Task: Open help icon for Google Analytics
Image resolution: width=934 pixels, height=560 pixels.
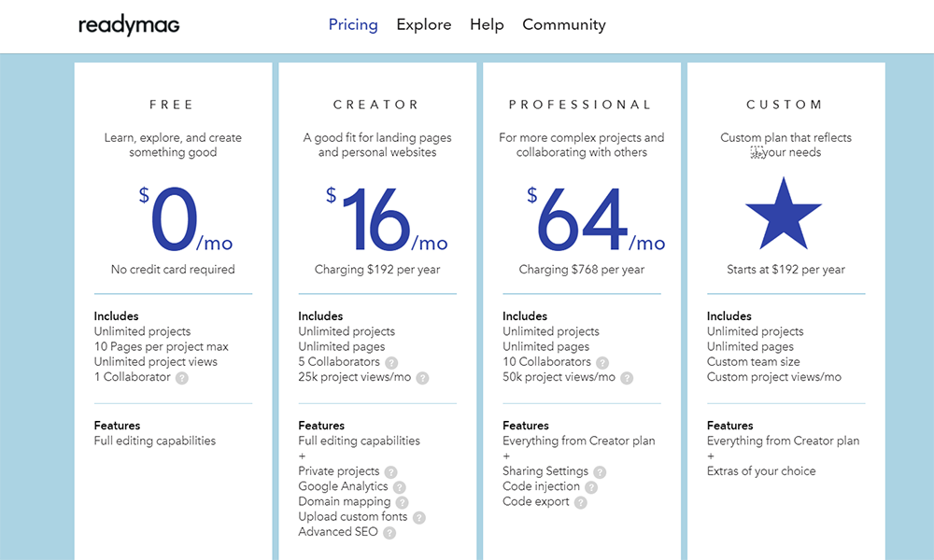Action: tap(399, 487)
